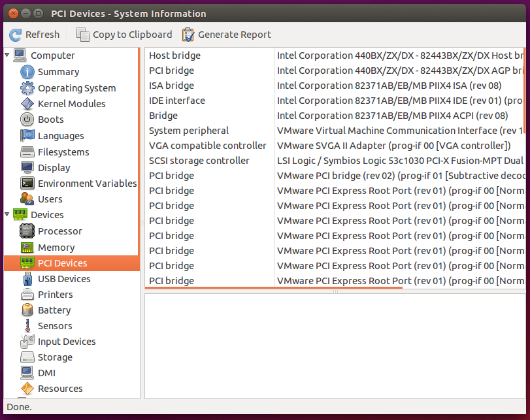Click the LSI Logic Fusion-MPT description
Viewport: 530px width, 420px height.
pyautogui.click(x=400, y=161)
